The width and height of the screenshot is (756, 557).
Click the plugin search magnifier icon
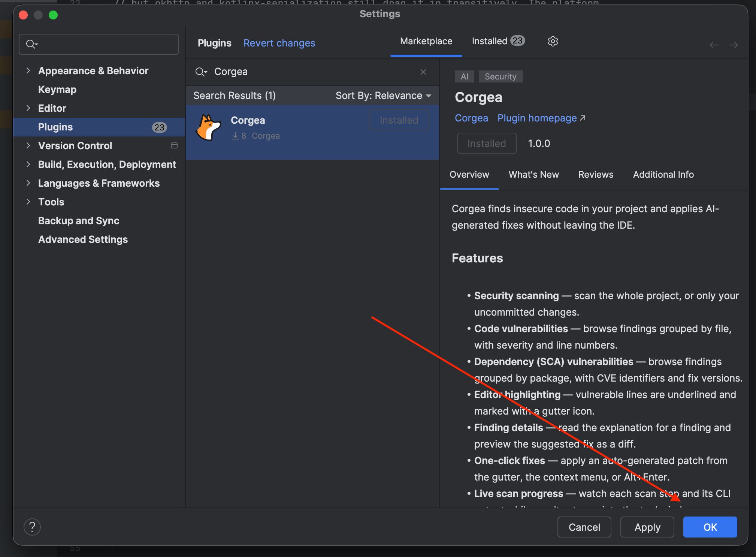pyautogui.click(x=201, y=72)
